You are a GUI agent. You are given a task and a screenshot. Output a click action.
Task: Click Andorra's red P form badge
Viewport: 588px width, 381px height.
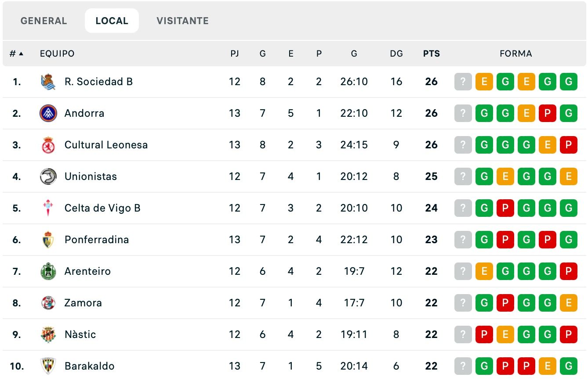(547, 113)
